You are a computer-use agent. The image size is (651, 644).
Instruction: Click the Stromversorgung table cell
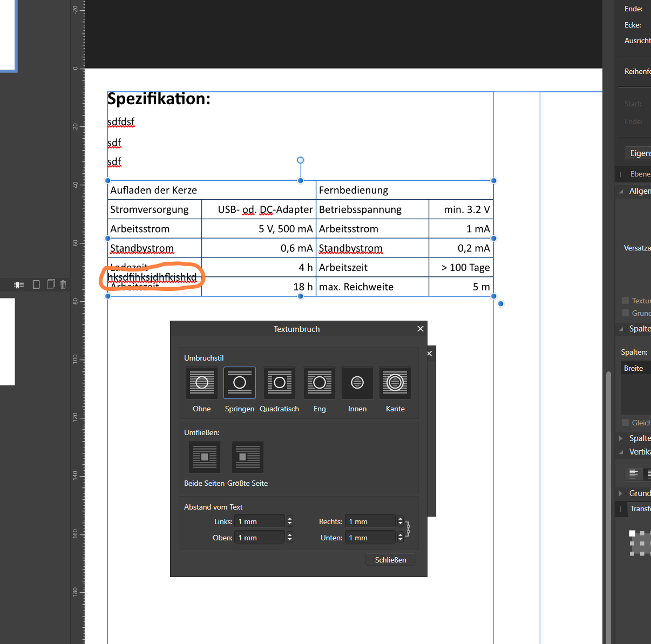154,209
